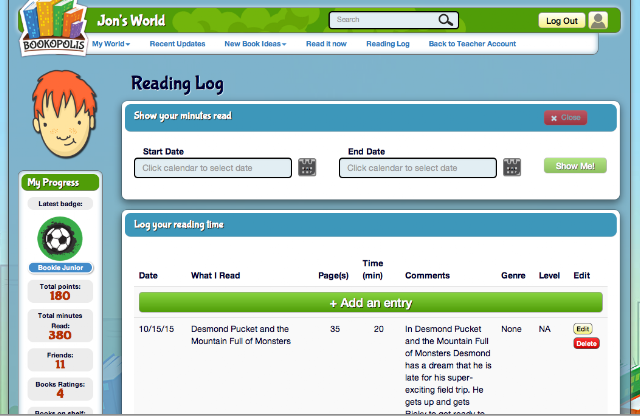The image size is (640, 416).
Task: Click the Friends 11 box
Action: (60, 360)
